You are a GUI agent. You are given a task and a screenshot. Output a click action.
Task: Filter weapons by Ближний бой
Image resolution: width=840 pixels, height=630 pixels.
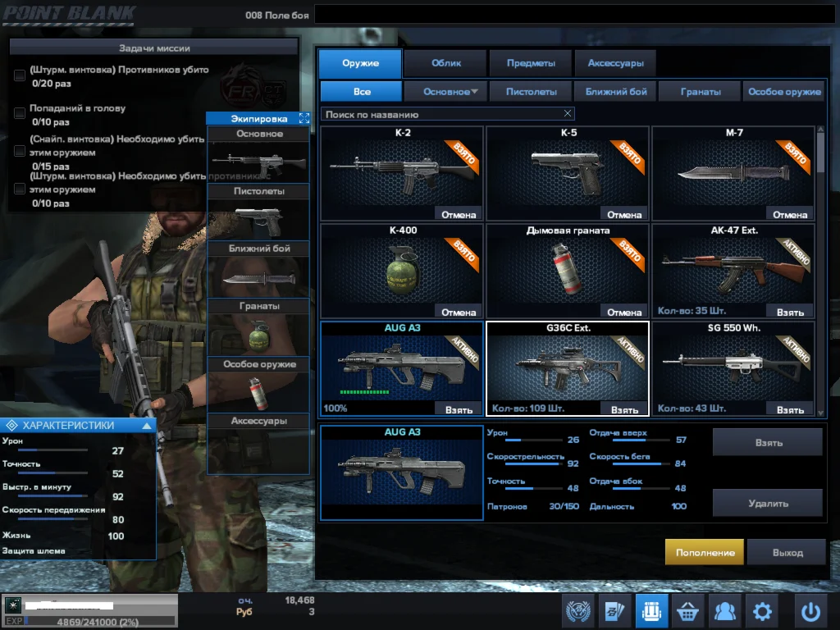615,92
